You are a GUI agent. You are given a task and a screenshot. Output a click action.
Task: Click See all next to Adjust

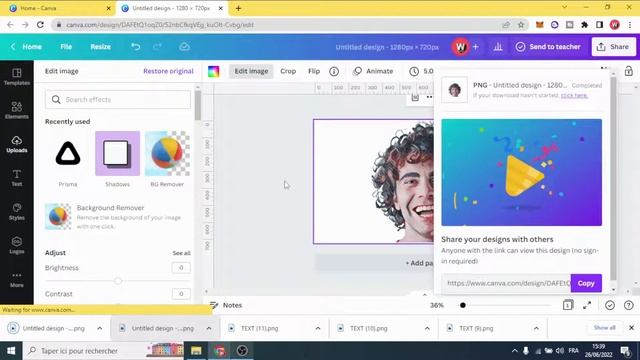point(181,253)
